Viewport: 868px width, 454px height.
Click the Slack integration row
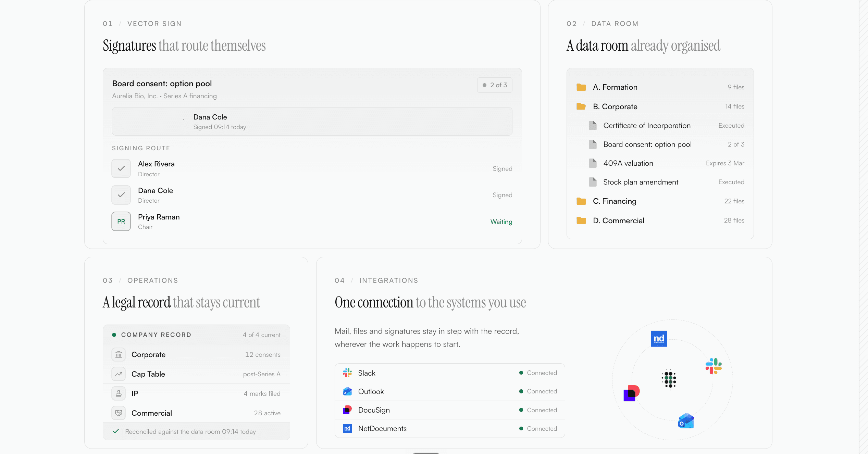[x=450, y=373]
